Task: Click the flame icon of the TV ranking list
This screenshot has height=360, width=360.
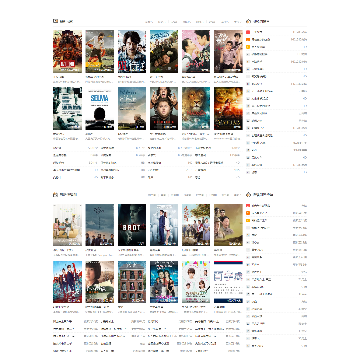Action: (x=248, y=194)
